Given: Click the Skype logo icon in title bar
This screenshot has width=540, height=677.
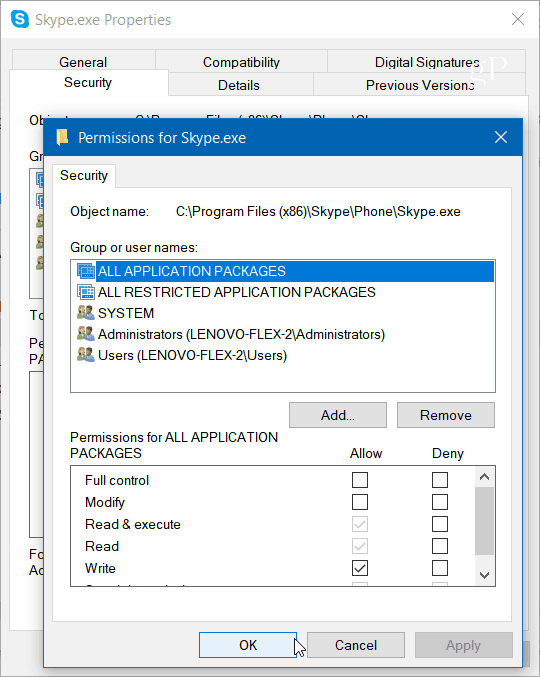Looking at the screenshot, I should pyautogui.click(x=20, y=19).
